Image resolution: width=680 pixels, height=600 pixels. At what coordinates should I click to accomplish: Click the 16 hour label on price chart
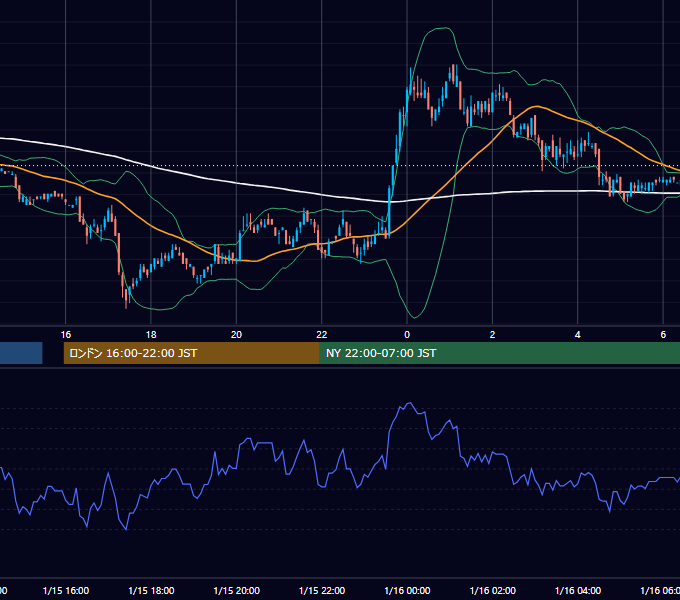[65, 335]
